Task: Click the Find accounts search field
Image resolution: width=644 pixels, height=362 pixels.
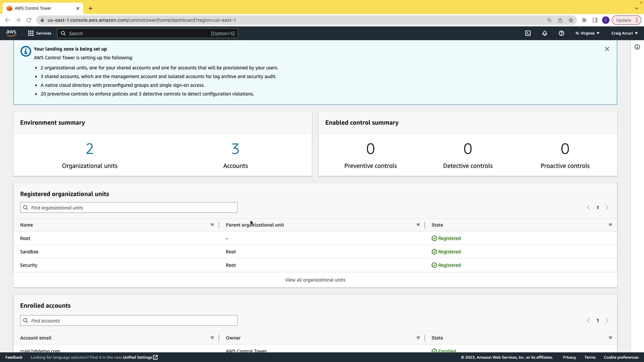Action: pyautogui.click(x=129, y=321)
